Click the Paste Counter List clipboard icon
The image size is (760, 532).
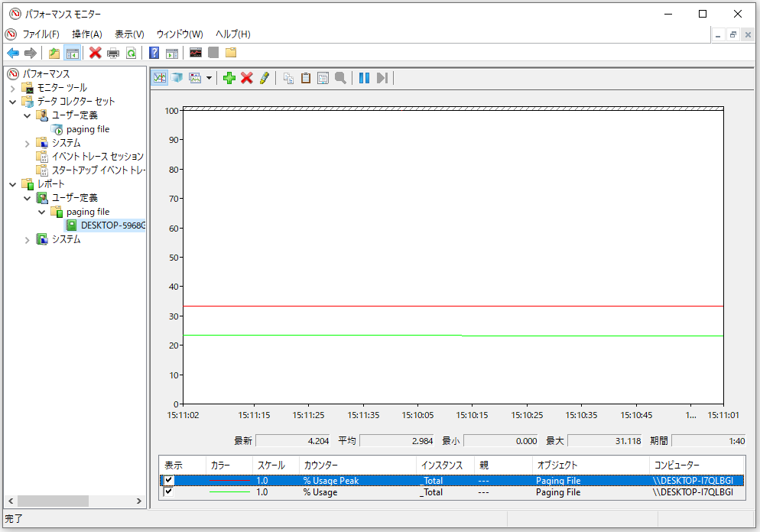click(x=305, y=77)
